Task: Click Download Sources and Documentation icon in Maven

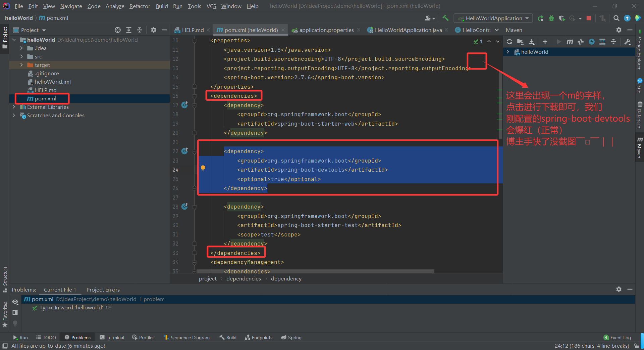Action: pos(532,42)
